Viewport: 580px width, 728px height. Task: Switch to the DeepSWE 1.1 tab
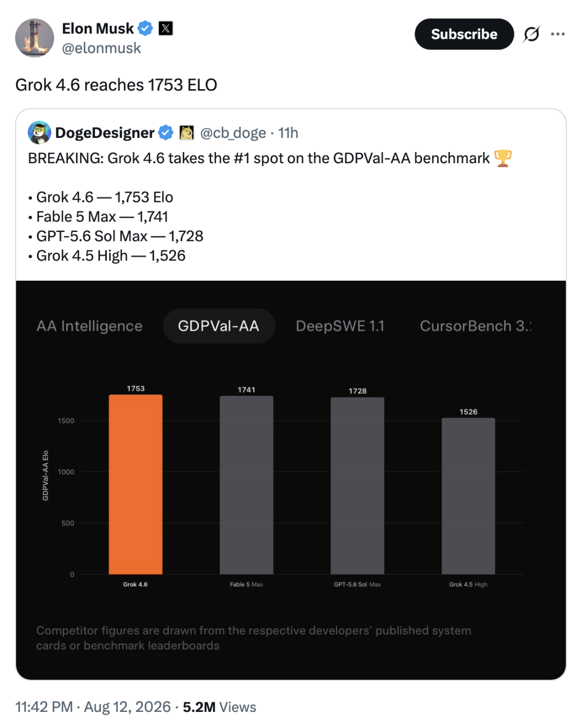[x=340, y=326]
